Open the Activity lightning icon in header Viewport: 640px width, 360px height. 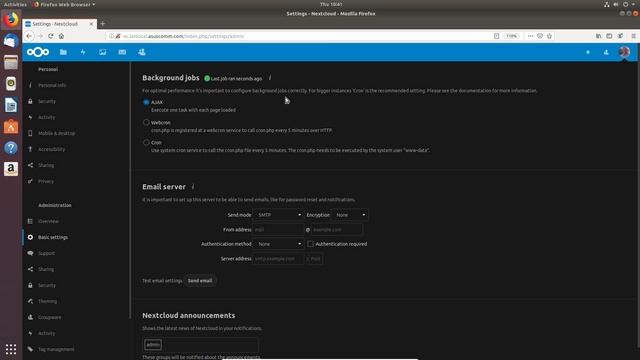click(83, 52)
